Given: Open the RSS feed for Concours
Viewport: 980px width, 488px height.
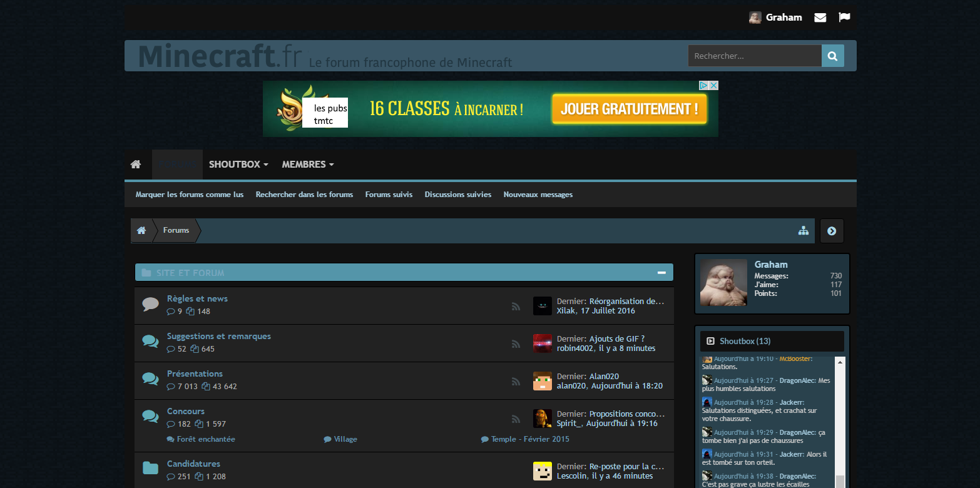Looking at the screenshot, I should (x=516, y=419).
